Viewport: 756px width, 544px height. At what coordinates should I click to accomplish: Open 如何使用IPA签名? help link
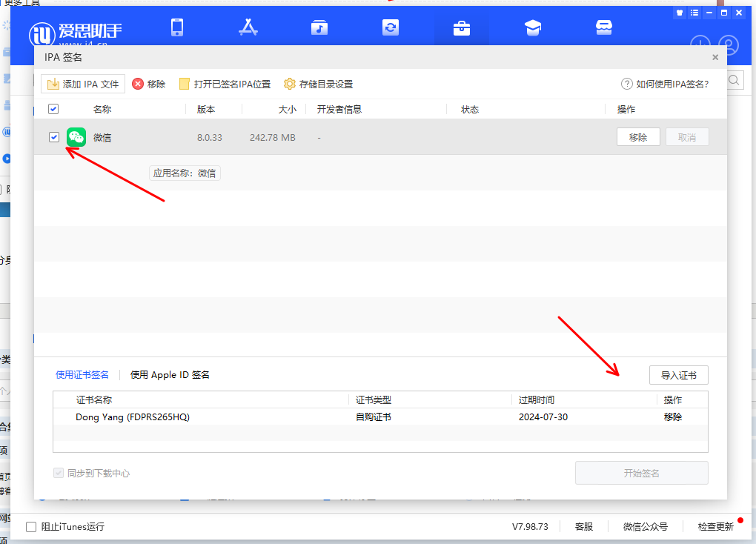tap(665, 84)
